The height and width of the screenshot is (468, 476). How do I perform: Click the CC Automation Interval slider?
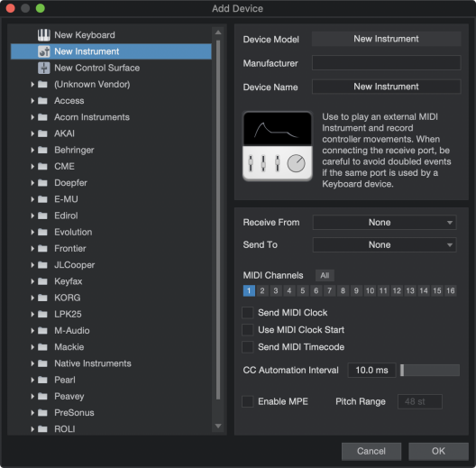(x=430, y=371)
